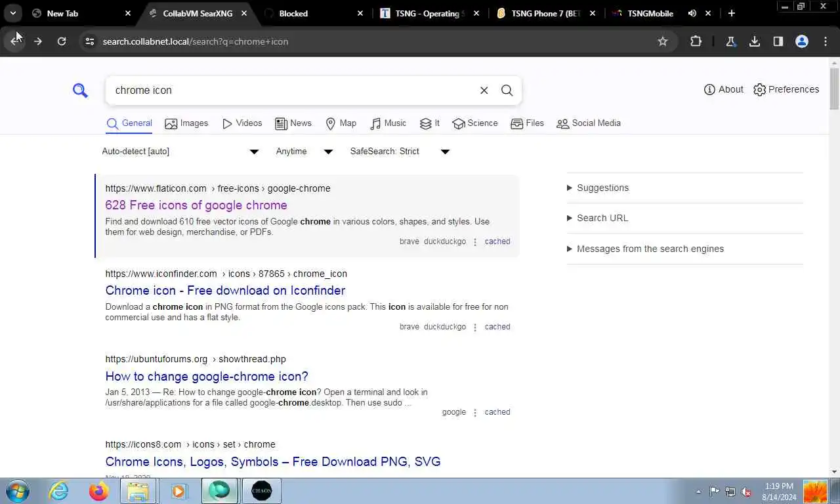View site information icon in address bar
This screenshot has height=504, width=840.
pyautogui.click(x=90, y=41)
